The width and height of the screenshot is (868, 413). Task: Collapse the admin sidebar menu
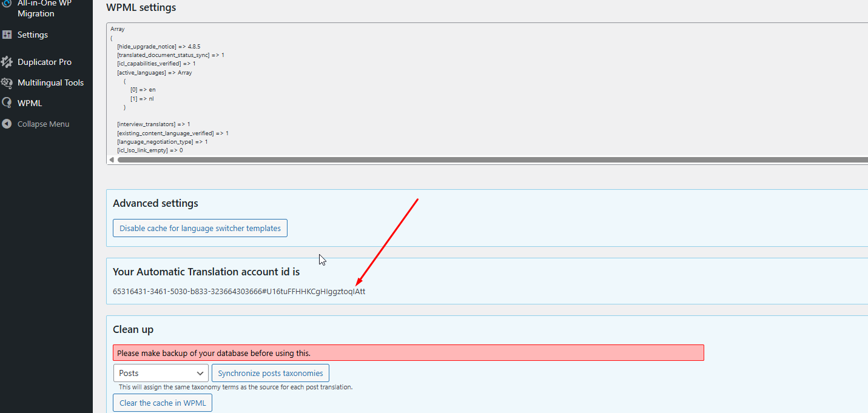(x=43, y=124)
